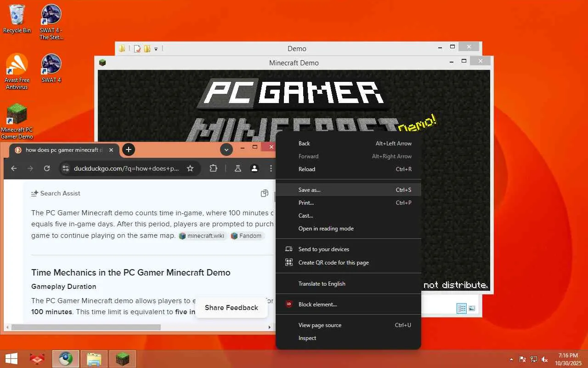This screenshot has width=588, height=368.
Task: Copy the Search Assist answer using copy icon
Action: [265, 193]
